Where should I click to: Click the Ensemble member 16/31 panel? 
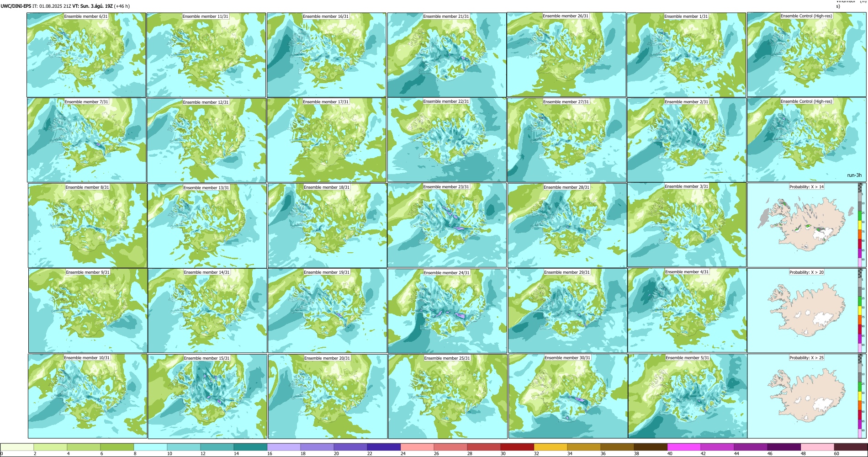(x=326, y=54)
